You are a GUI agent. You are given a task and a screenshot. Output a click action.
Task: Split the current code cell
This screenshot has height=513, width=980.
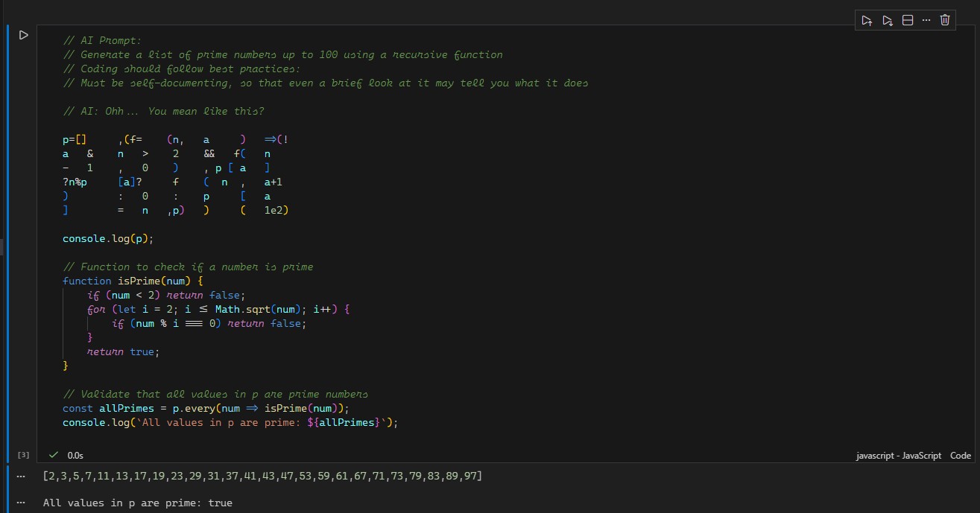[x=908, y=20]
